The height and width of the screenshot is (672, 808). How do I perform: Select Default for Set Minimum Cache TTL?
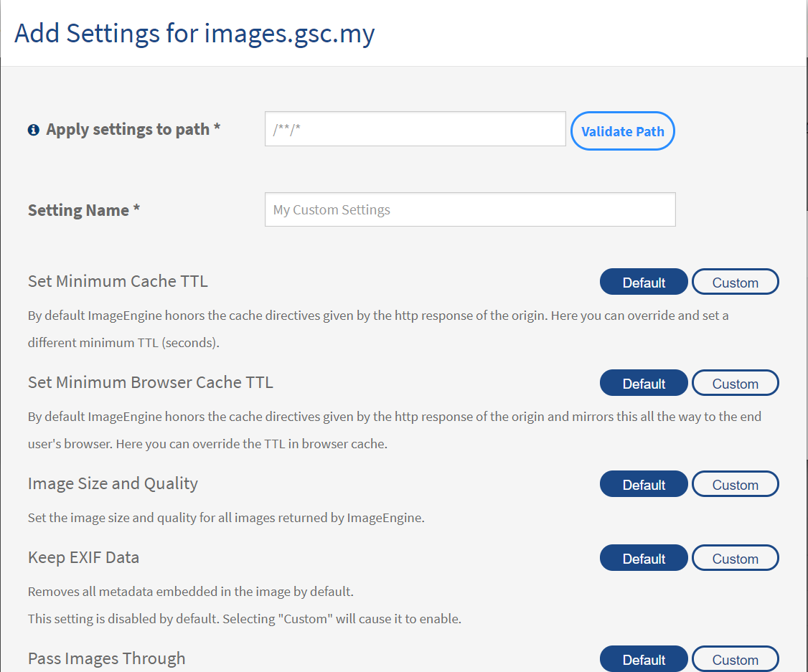point(644,283)
